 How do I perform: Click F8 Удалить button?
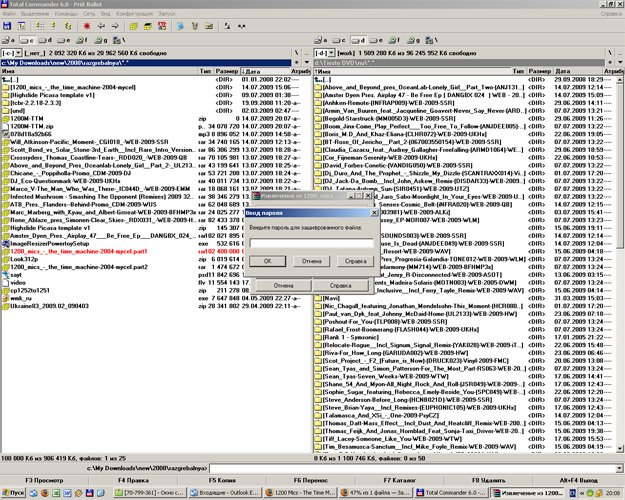(x=488, y=480)
